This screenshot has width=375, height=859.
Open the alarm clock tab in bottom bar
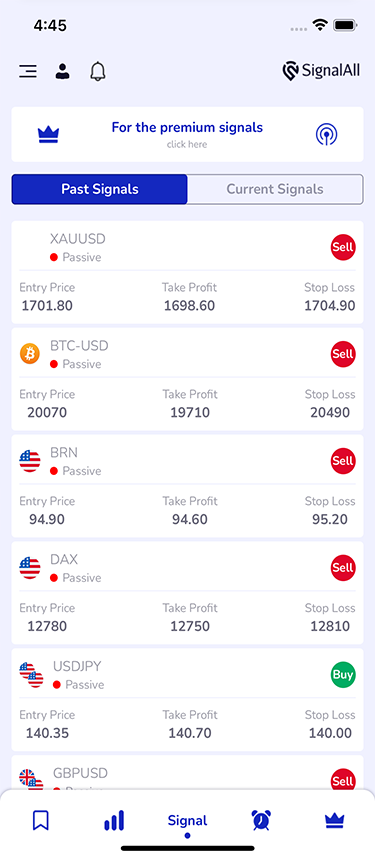coord(261,820)
